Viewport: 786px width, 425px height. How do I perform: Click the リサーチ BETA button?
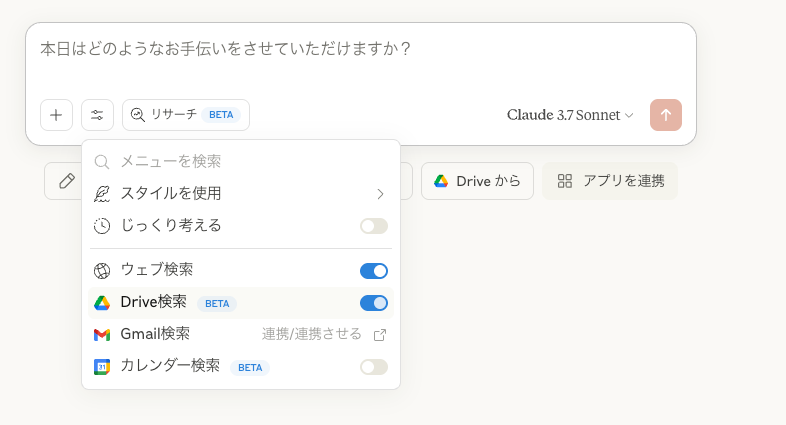pyautogui.click(x=186, y=115)
